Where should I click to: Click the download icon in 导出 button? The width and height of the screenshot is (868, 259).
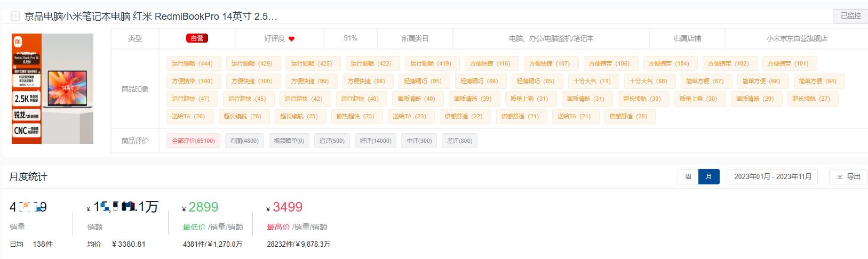[x=840, y=177]
